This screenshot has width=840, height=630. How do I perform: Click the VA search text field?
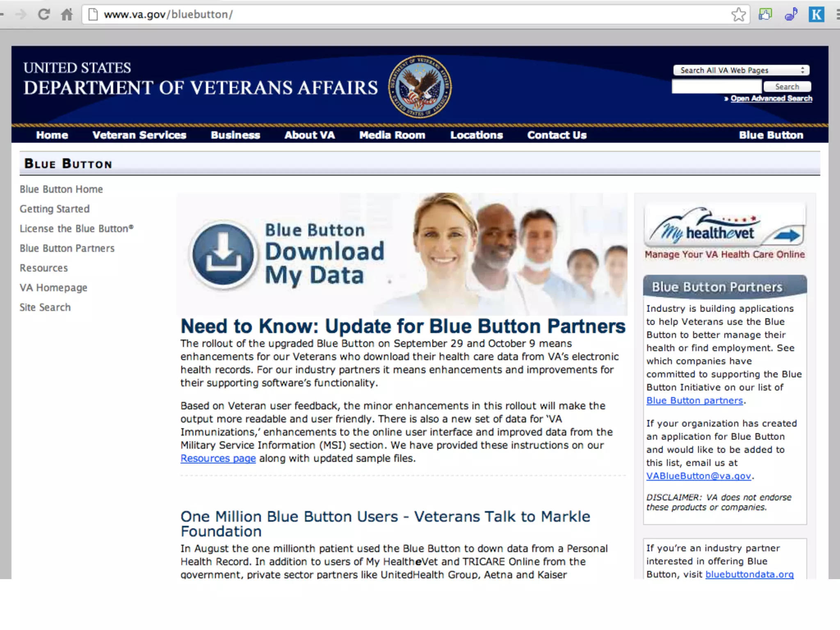click(716, 87)
